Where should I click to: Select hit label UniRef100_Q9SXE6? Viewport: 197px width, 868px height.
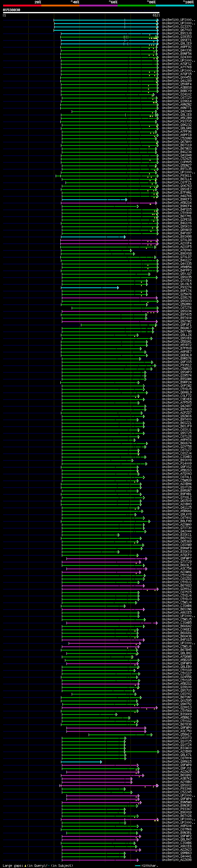pyautogui.click(x=177, y=338)
